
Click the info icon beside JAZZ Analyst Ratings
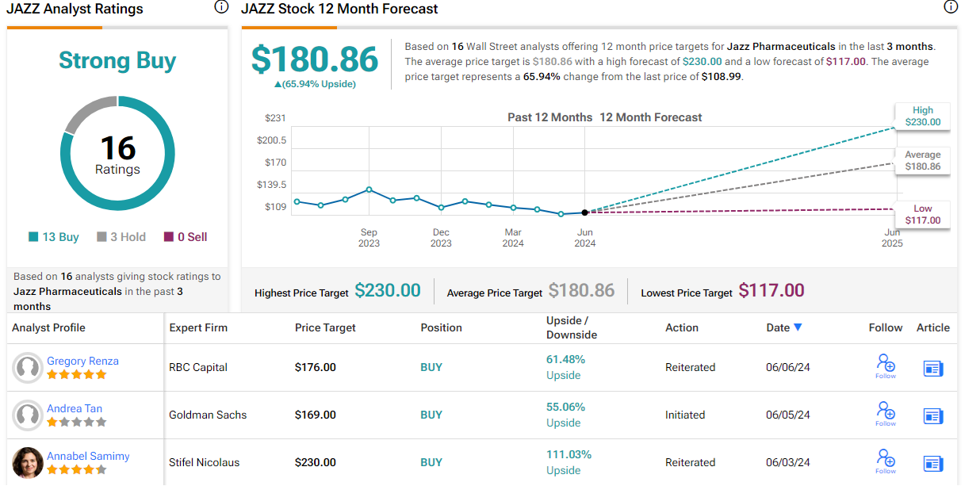pos(221,8)
